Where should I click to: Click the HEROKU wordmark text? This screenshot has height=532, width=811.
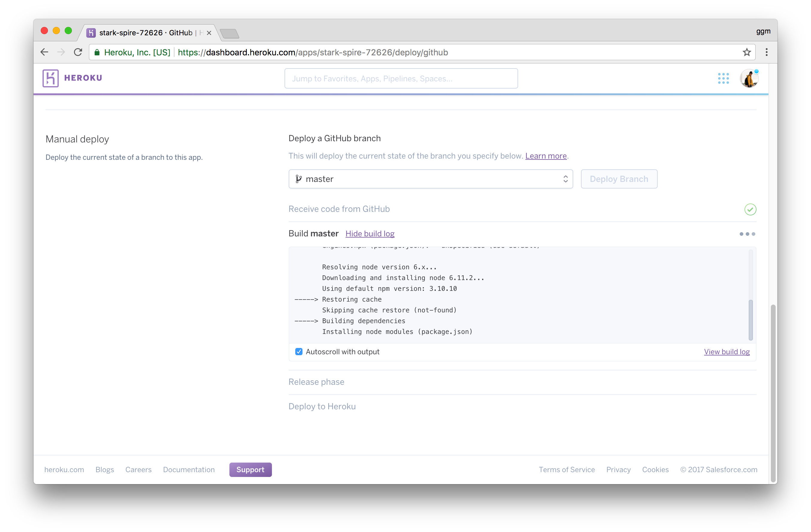pyautogui.click(x=83, y=78)
